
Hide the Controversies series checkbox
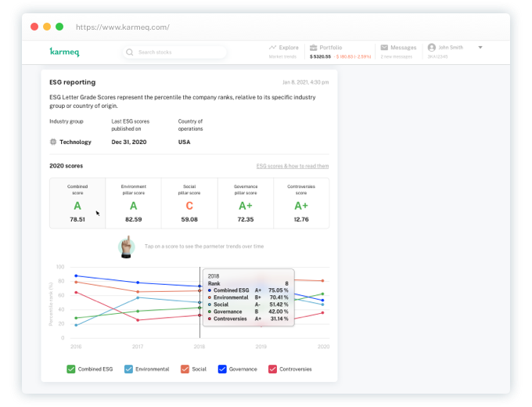273,369
